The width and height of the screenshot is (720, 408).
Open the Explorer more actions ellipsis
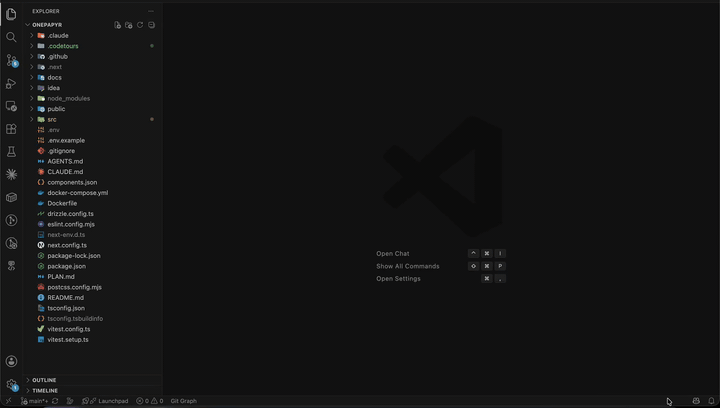(151, 11)
